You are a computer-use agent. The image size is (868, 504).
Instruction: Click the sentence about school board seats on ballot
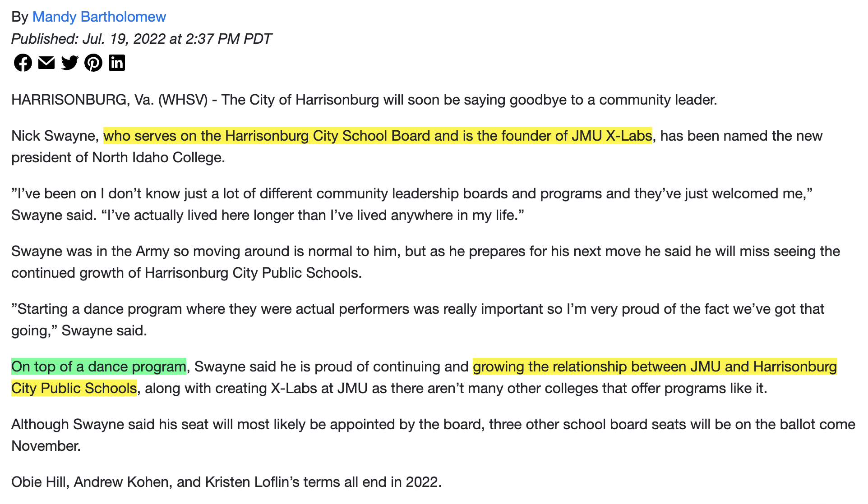tap(433, 435)
